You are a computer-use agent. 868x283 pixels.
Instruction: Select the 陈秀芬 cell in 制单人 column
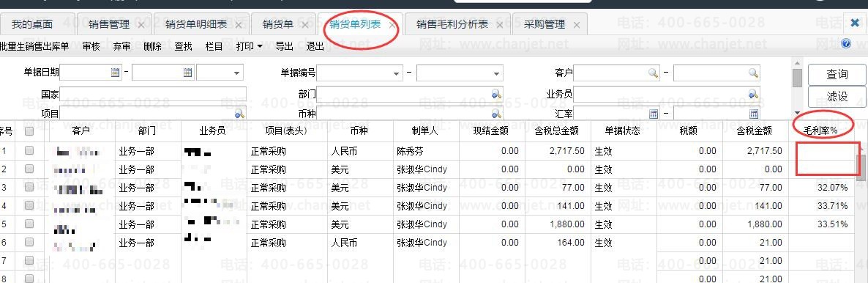[425, 150]
